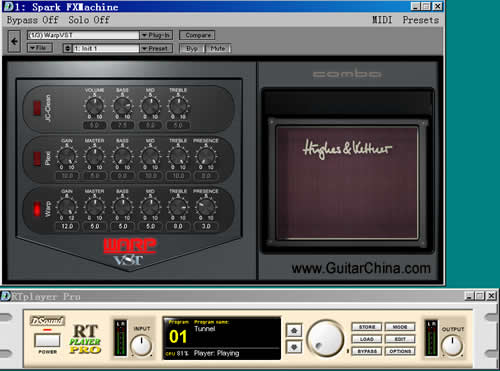The height and width of the screenshot is (371, 500).
Task: Click the Input knob in RTplayer Pro
Action: point(141,346)
